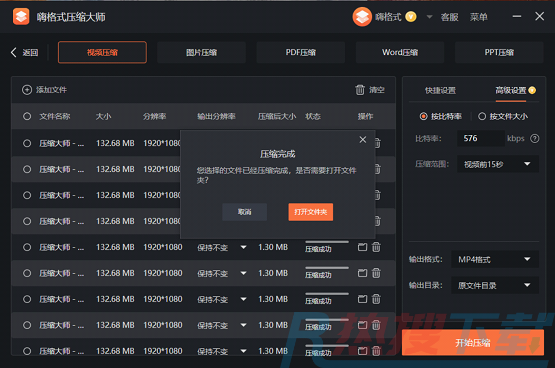Select the fifth file row's checkbox
555x368 pixels.
[27, 247]
